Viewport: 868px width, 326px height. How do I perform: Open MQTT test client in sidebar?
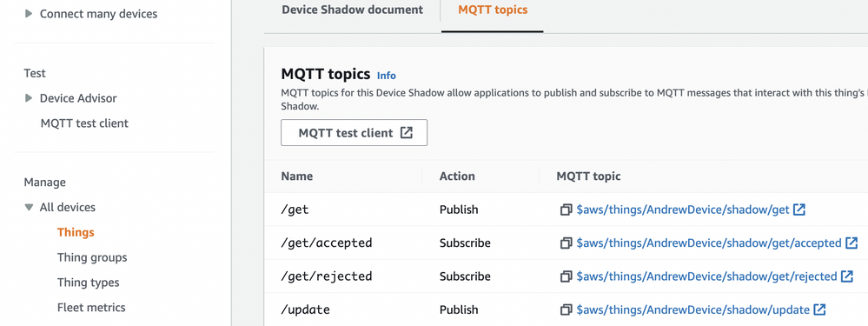click(84, 123)
